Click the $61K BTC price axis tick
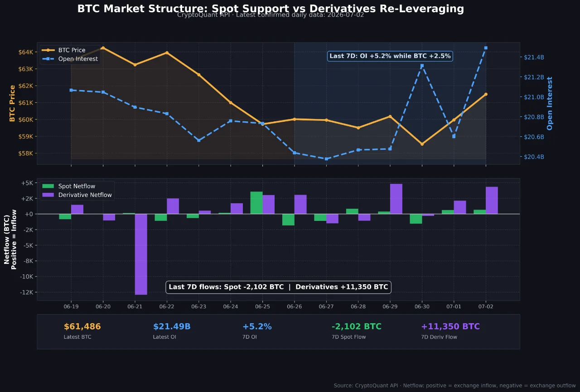 click(x=25, y=103)
